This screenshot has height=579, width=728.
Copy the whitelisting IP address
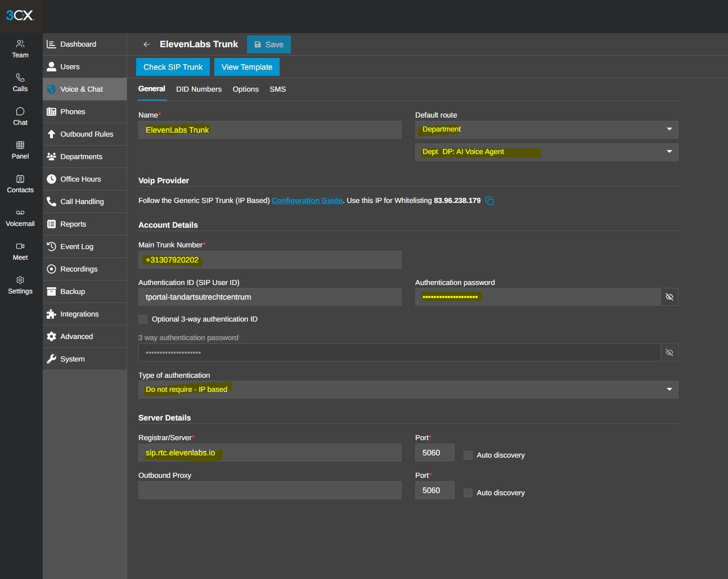pos(489,201)
